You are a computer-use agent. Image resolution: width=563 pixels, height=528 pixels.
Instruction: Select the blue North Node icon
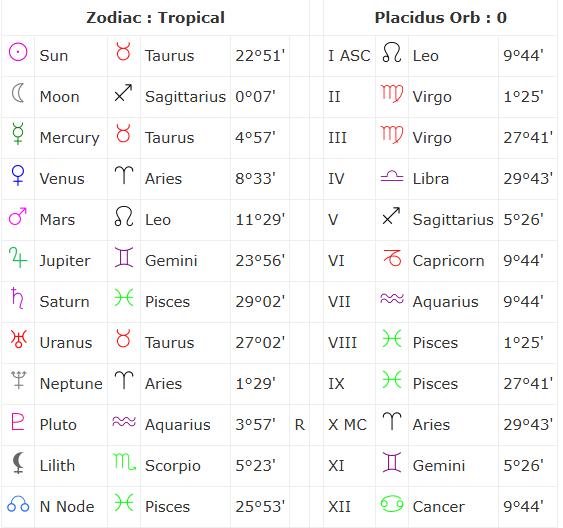18,504
